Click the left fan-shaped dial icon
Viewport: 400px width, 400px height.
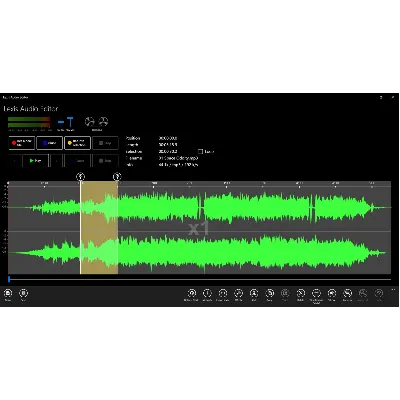tap(89, 122)
